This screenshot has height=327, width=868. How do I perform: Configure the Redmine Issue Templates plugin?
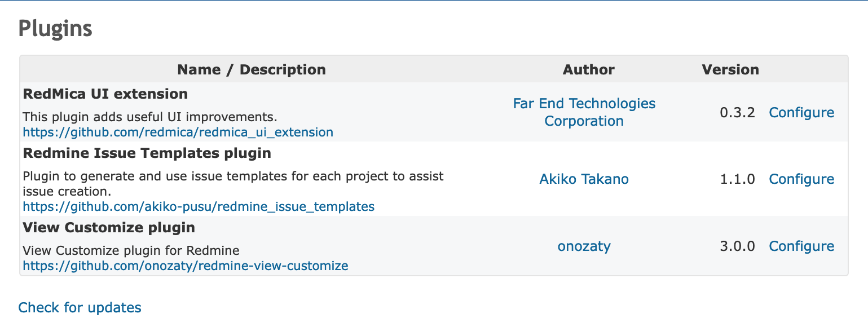tap(801, 179)
